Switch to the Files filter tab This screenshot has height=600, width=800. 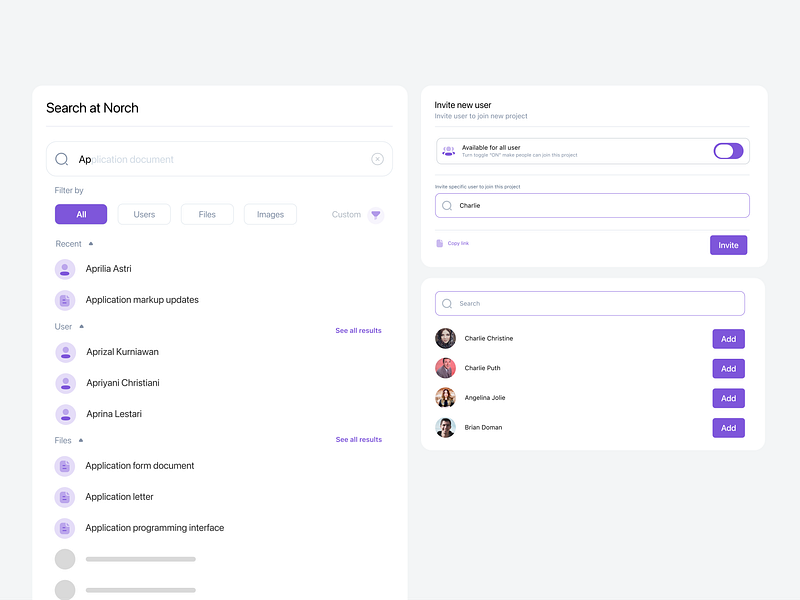click(207, 214)
